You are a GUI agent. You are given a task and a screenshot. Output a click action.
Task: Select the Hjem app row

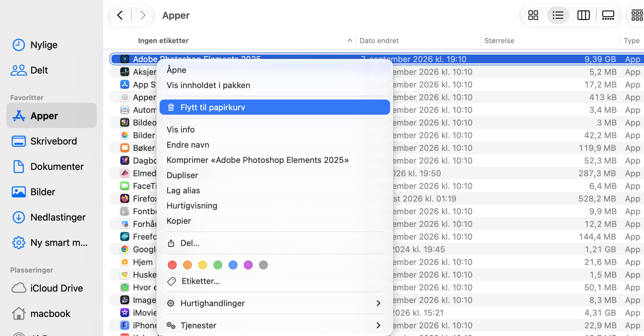tap(376, 262)
